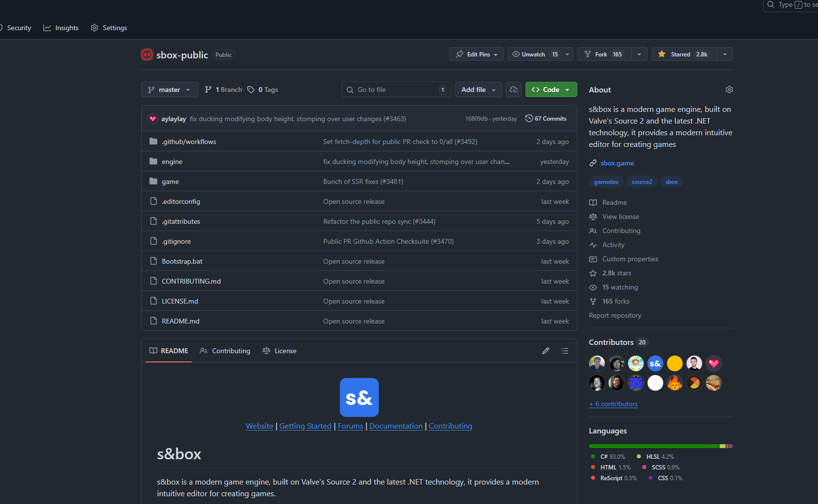This screenshot has height=504, width=818.
Task: Expand the Add file dropdown
Action: pos(478,90)
